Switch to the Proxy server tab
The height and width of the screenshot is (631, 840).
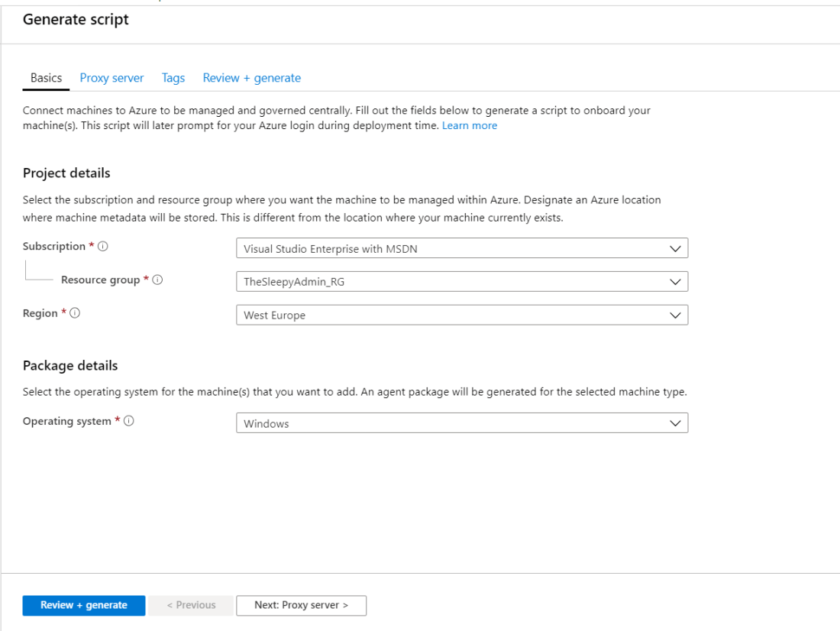[x=111, y=78]
